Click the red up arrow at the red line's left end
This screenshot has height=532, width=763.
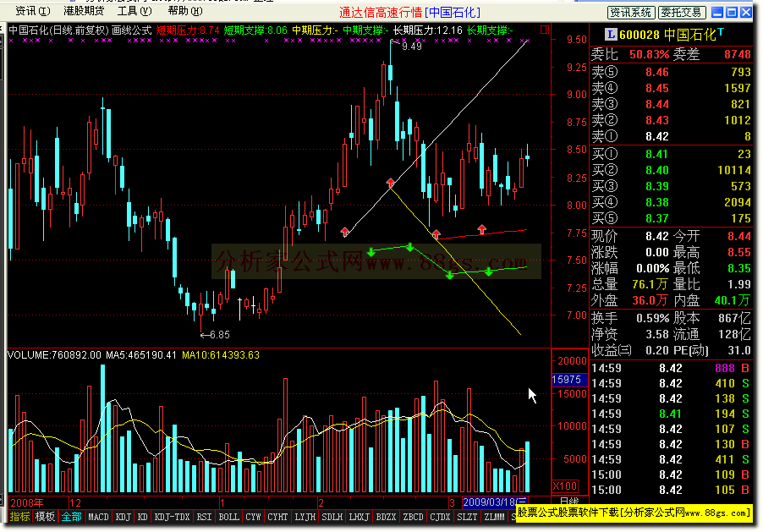436,234
